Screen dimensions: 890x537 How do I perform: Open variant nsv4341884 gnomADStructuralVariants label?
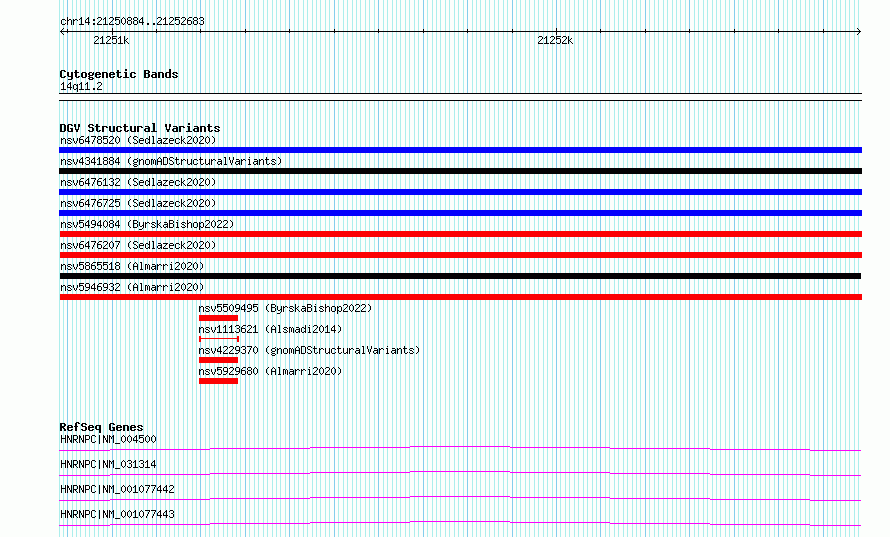(x=171, y=161)
